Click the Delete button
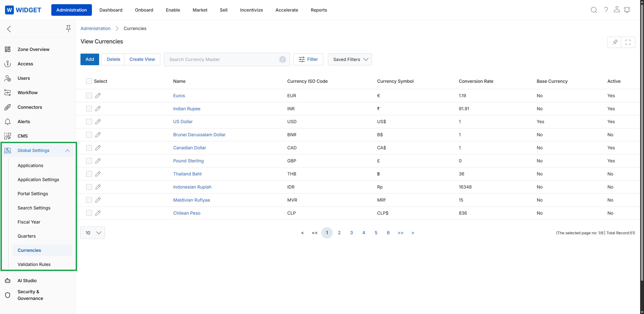The height and width of the screenshot is (314, 644). pos(113,59)
